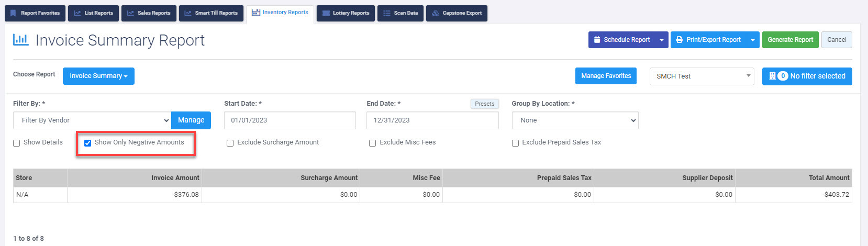Expand the Schedule Report split arrow
This screenshot has height=246, width=868.
[x=662, y=40]
